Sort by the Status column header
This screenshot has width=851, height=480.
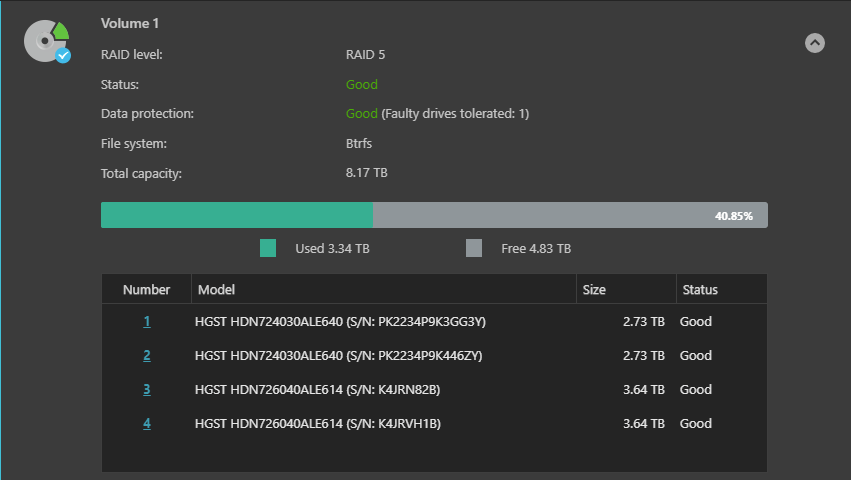pos(721,289)
